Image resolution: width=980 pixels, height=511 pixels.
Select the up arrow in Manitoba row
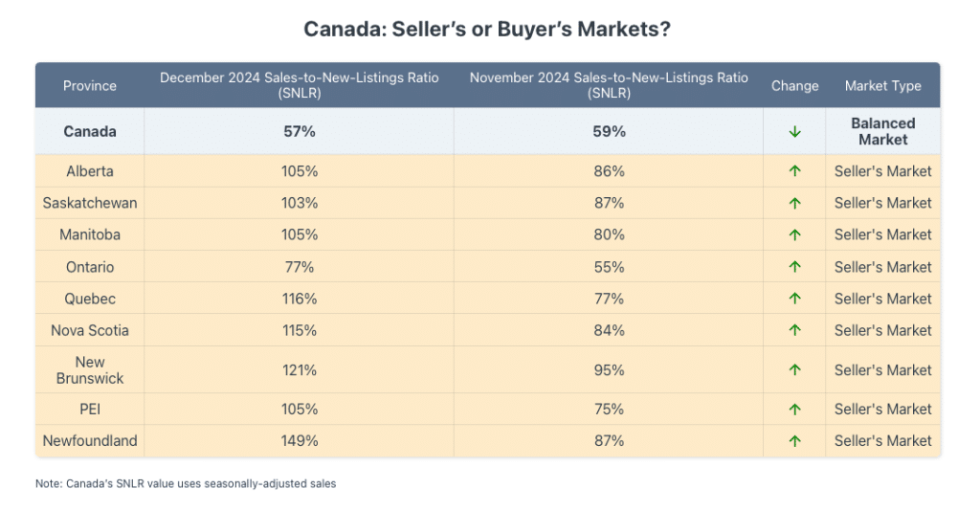794,234
